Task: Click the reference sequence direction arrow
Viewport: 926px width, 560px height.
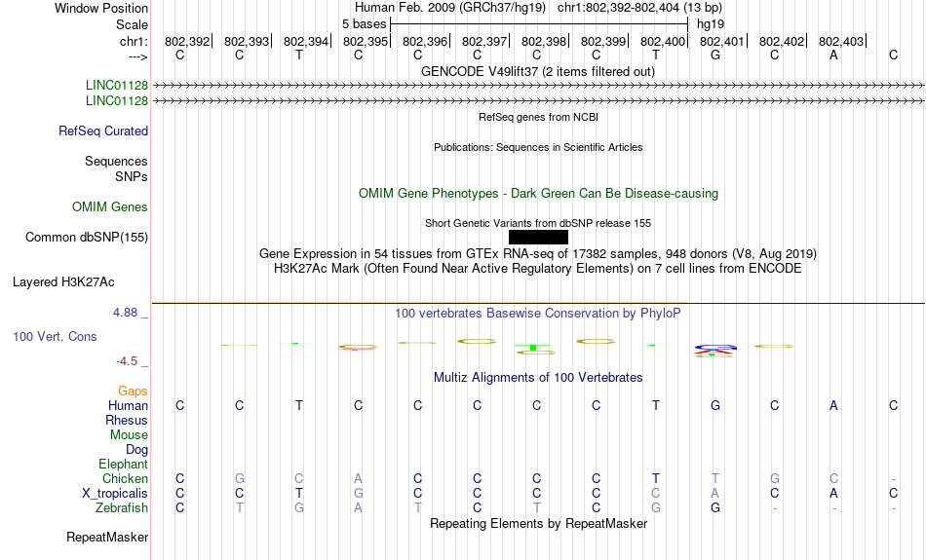Action: (x=137, y=56)
